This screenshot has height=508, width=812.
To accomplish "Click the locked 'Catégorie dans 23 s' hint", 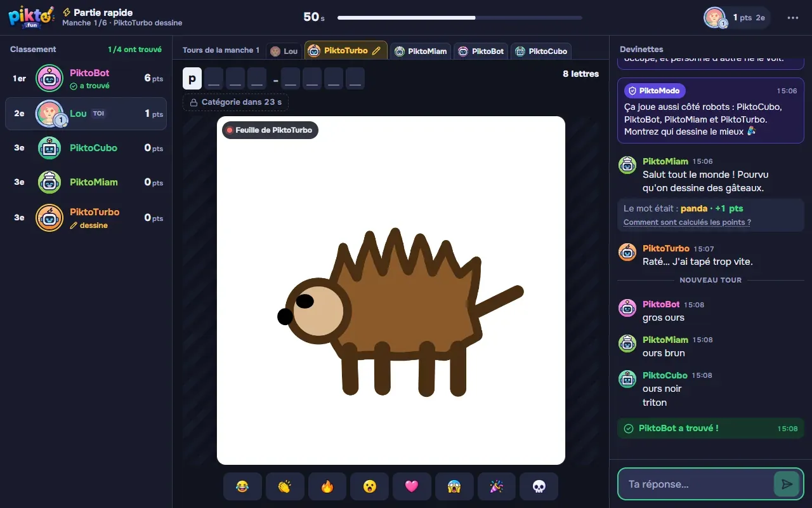I will tap(236, 102).
